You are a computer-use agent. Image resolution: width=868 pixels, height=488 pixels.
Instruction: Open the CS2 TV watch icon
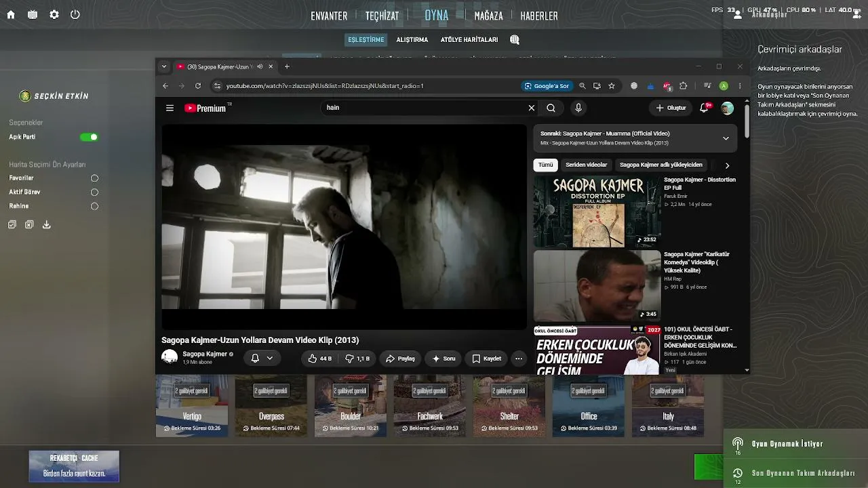click(33, 15)
